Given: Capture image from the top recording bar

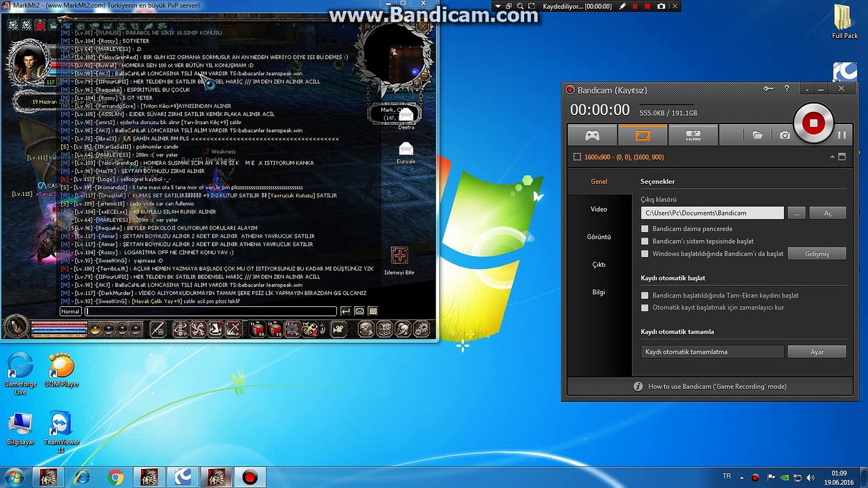Looking at the screenshot, I should click(x=661, y=6).
